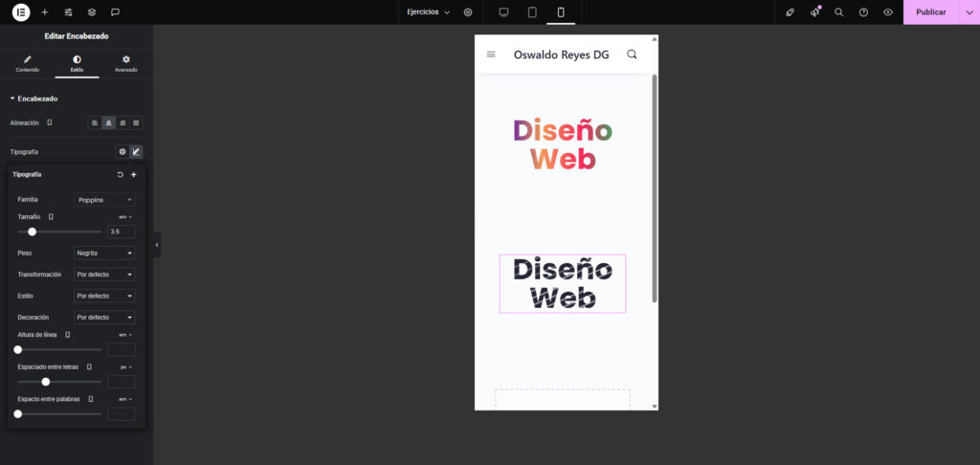Image resolution: width=980 pixels, height=465 pixels.
Task: Open page settings gear next to Ejercicios
Action: click(x=468, y=12)
